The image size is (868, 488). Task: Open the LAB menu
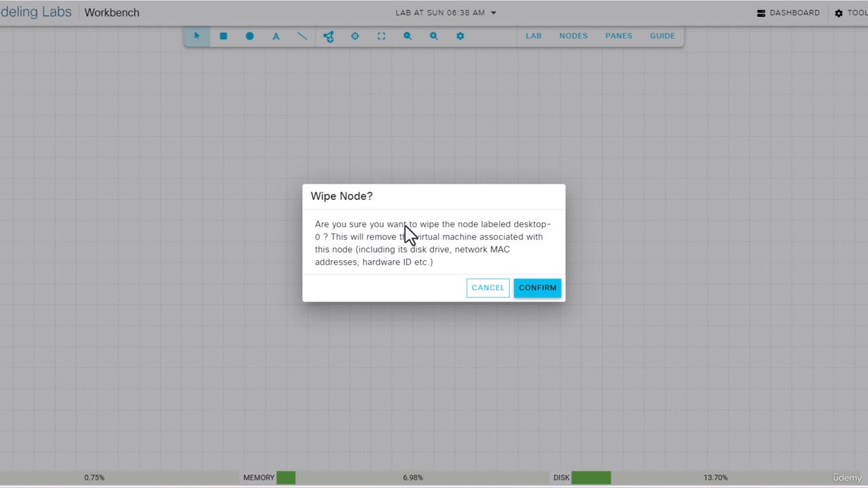[534, 36]
